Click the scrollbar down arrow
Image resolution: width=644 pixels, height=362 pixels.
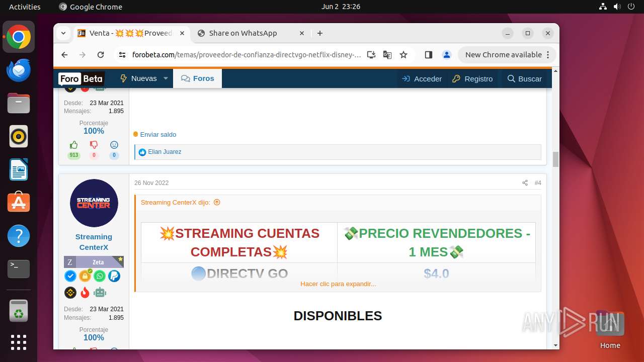click(555, 345)
